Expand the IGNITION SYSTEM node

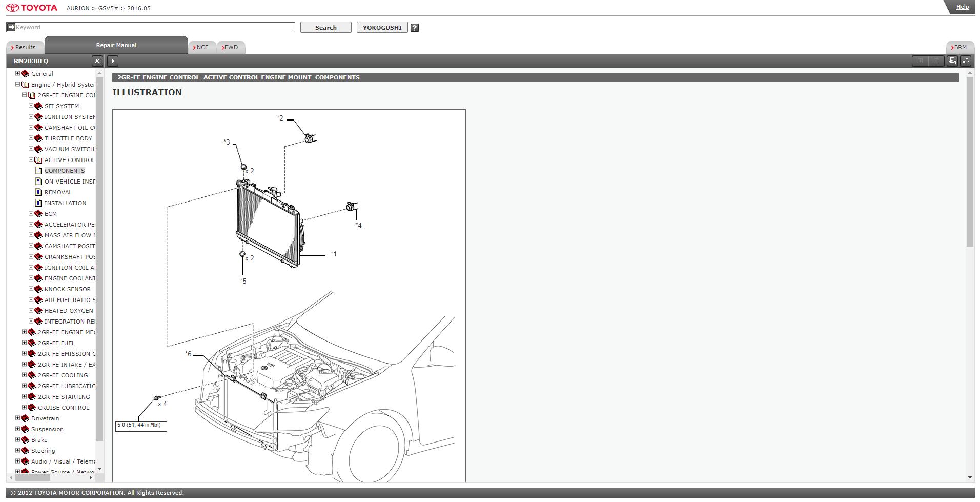point(31,116)
